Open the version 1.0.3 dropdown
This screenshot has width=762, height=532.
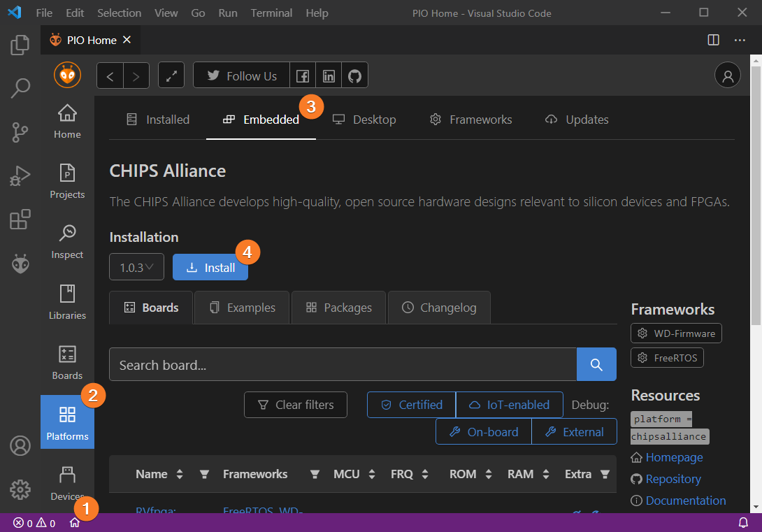(x=136, y=267)
